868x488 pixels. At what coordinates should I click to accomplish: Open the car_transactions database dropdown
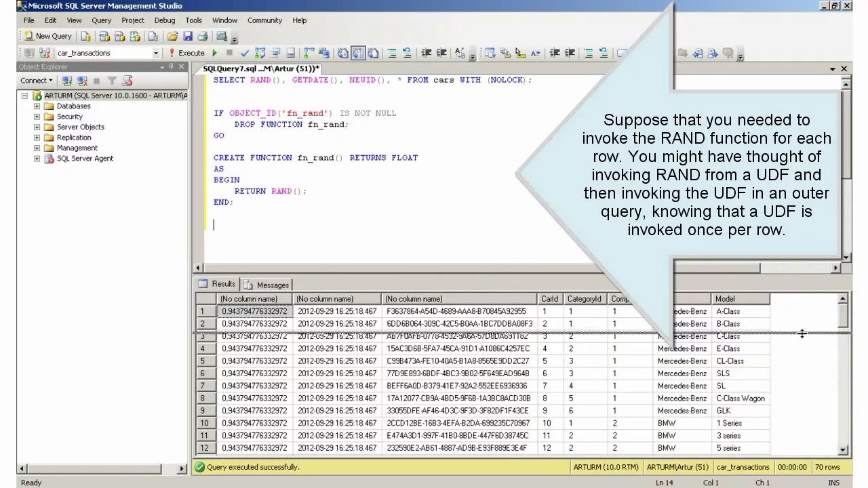click(x=155, y=53)
